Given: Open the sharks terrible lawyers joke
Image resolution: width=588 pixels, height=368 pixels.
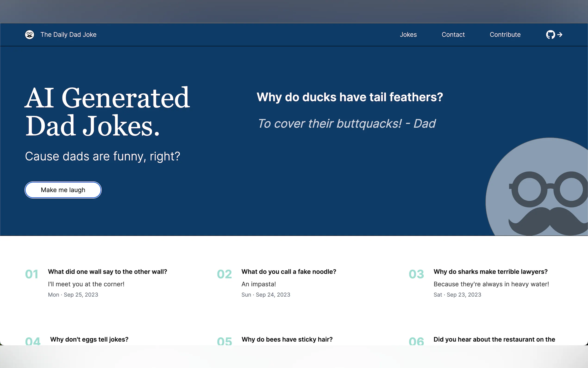Looking at the screenshot, I should (x=490, y=272).
